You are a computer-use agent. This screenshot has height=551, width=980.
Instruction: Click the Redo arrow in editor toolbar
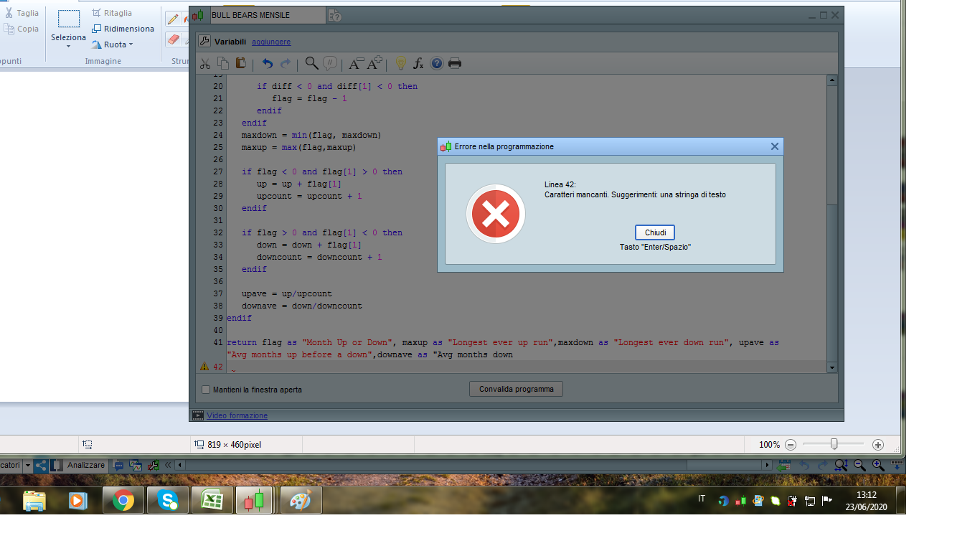pos(286,63)
